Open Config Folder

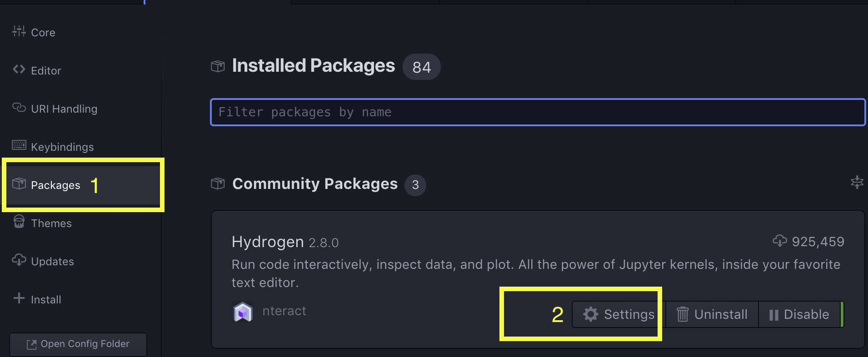click(78, 344)
